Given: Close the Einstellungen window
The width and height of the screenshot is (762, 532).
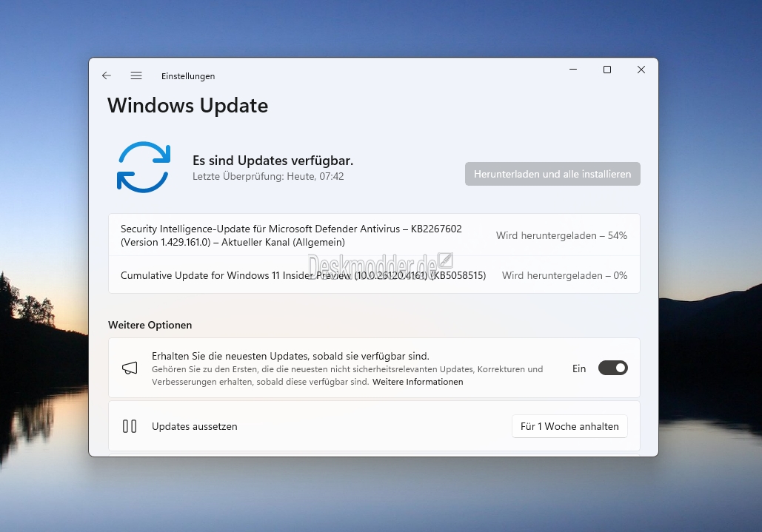Looking at the screenshot, I should click(x=641, y=70).
